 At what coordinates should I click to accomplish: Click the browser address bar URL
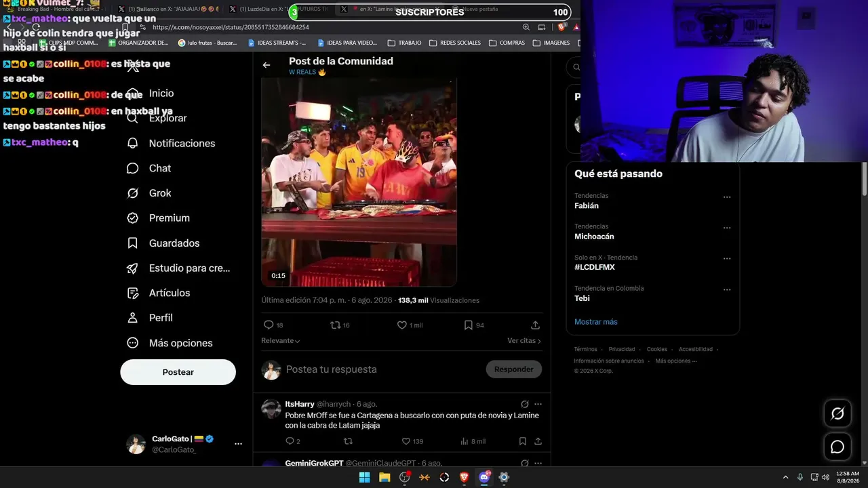(231, 27)
